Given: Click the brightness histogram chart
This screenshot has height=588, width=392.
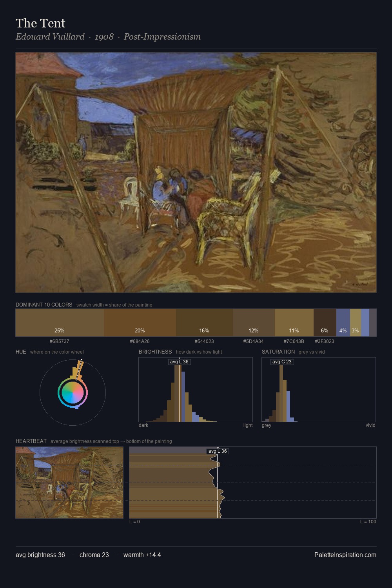Looking at the screenshot, I should pos(196,390).
